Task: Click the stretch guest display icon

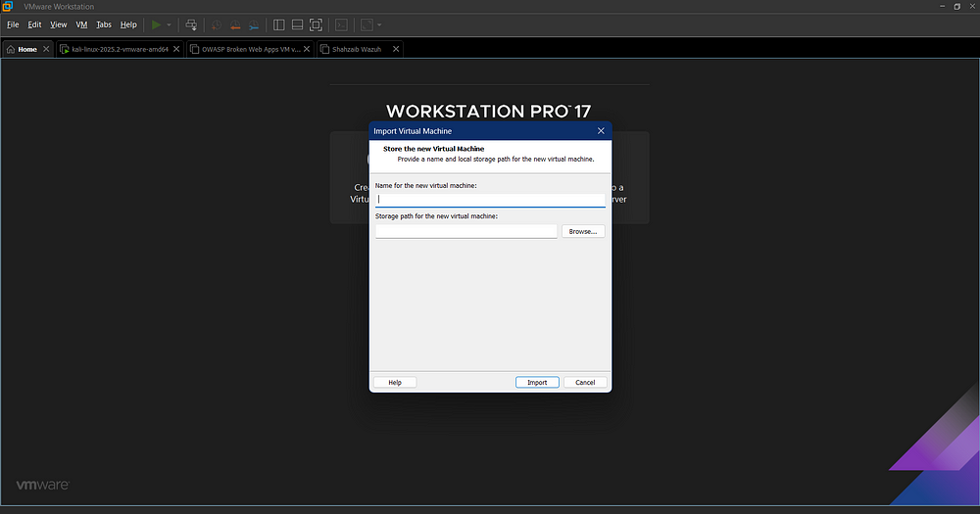Action: coord(367,25)
